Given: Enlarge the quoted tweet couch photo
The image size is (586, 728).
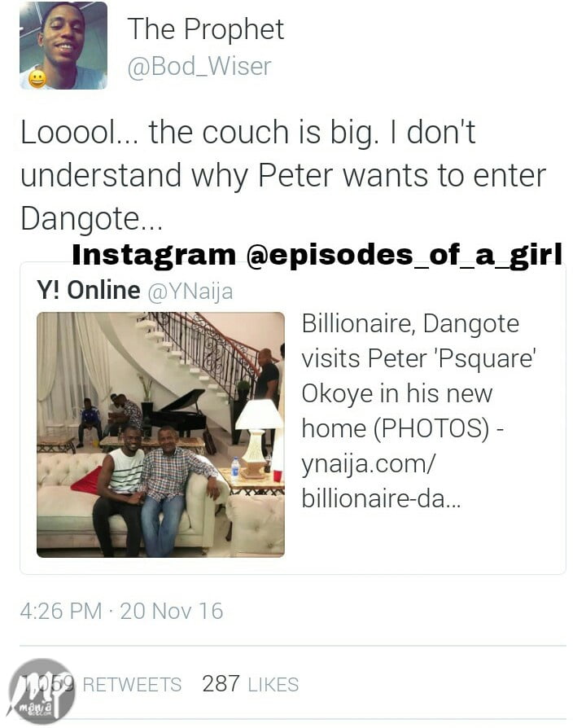Looking at the screenshot, I should point(160,435).
